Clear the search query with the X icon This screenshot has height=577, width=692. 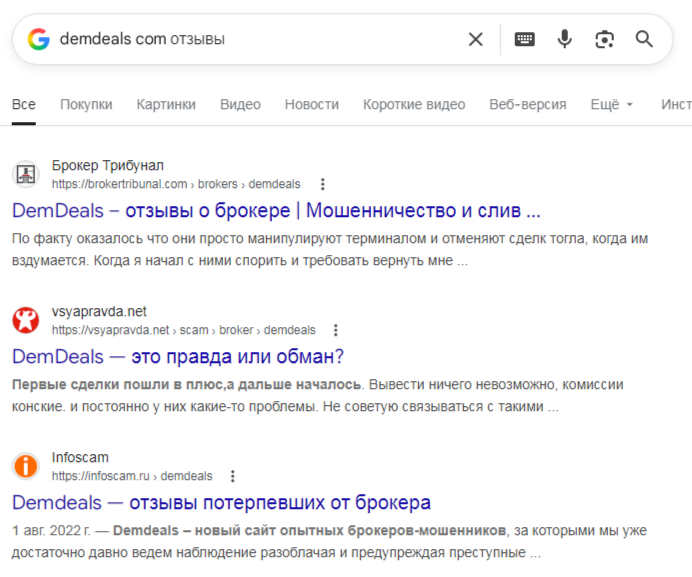475,39
